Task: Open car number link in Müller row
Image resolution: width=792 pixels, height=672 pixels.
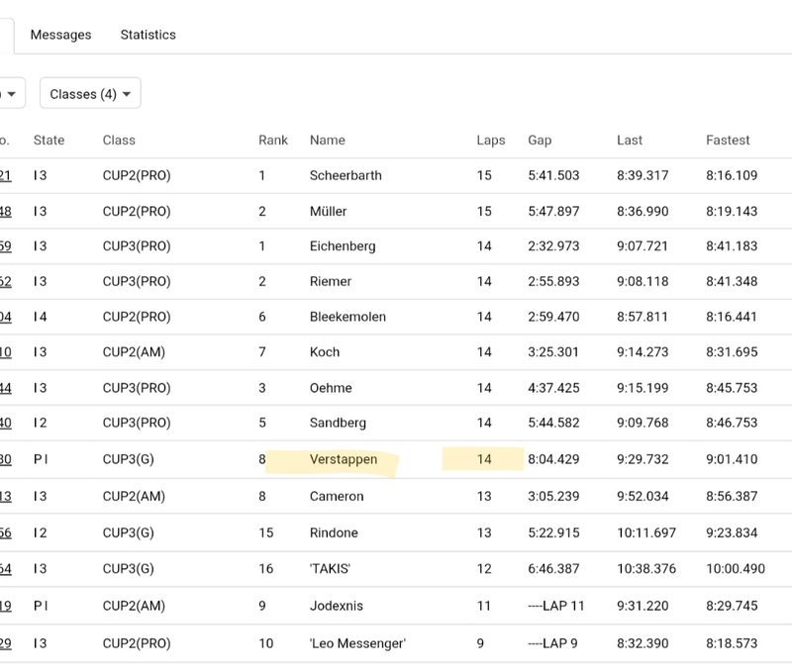Action: [5, 212]
